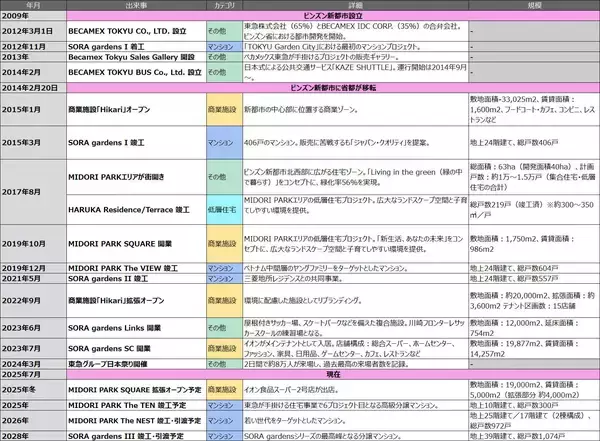Click the 年月 column header
The height and width of the screenshot is (441, 600).
[34, 5]
